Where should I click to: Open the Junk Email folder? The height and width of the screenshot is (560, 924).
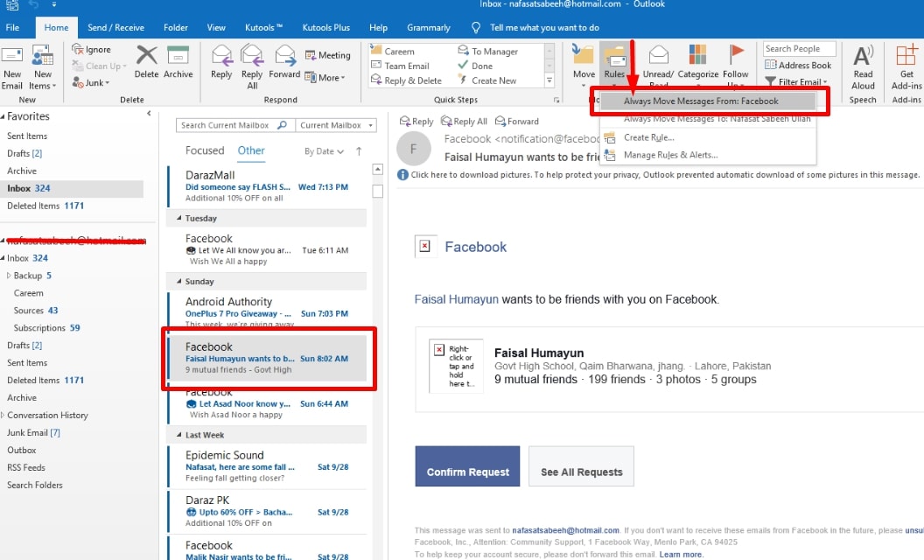[x=33, y=432]
